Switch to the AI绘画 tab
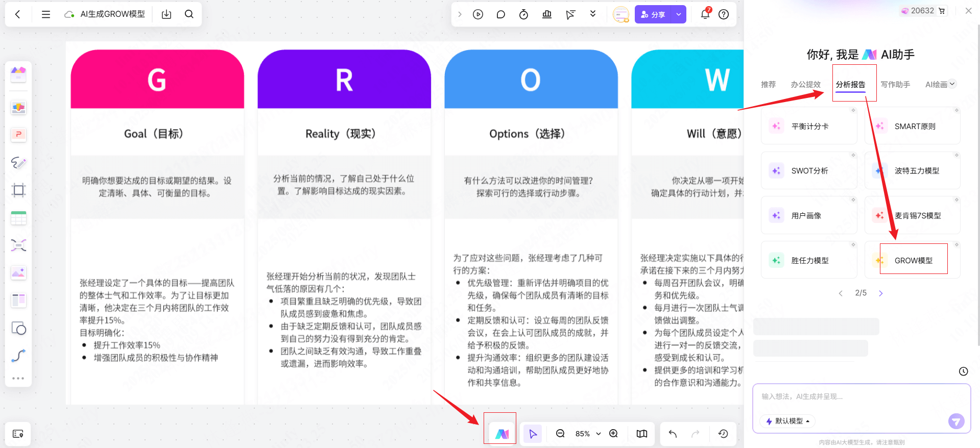This screenshot has width=980, height=448. pos(936,84)
